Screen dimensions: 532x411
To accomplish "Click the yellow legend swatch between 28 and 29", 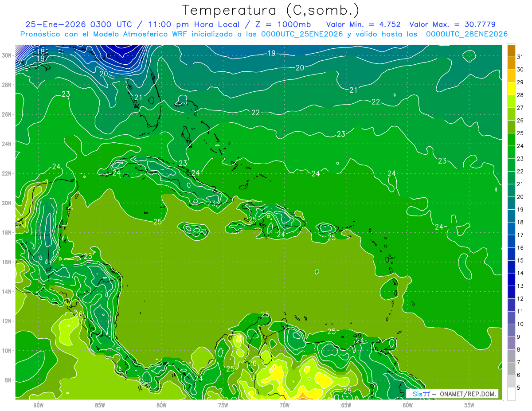I will pos(511,88).
